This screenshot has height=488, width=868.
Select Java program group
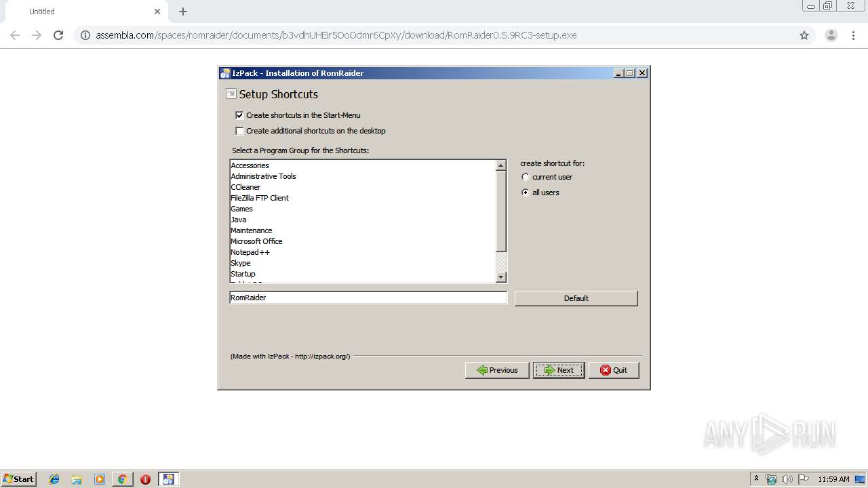click(x=363, y=220)
